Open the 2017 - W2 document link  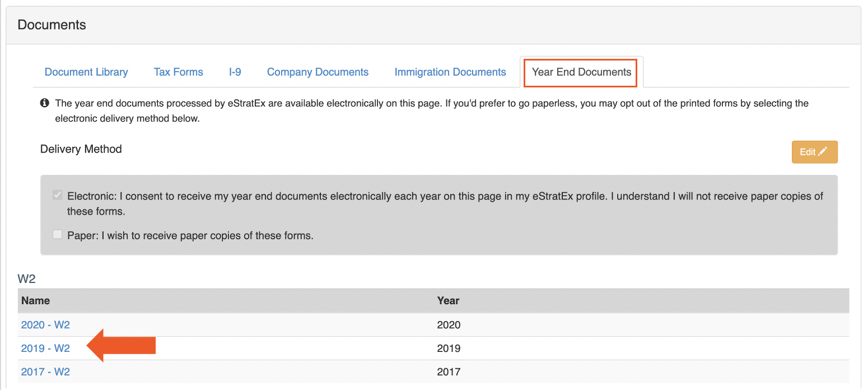(x=45, y=372)
